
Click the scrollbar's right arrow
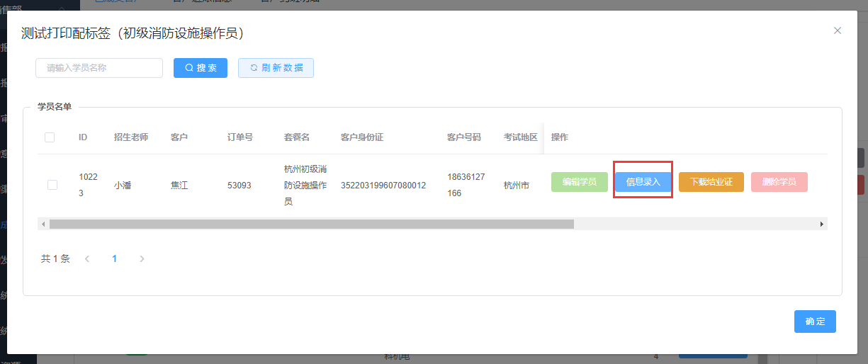click(822, 224)
